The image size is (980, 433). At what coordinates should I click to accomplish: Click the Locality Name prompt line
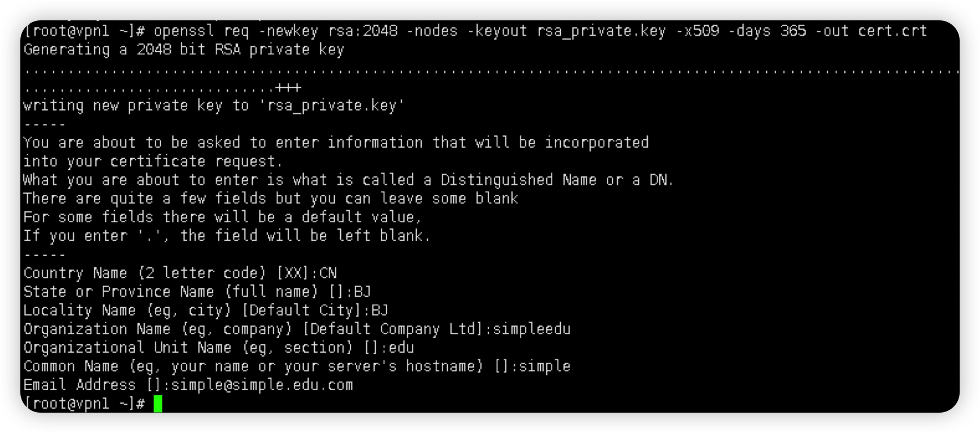tap(206, 310)
